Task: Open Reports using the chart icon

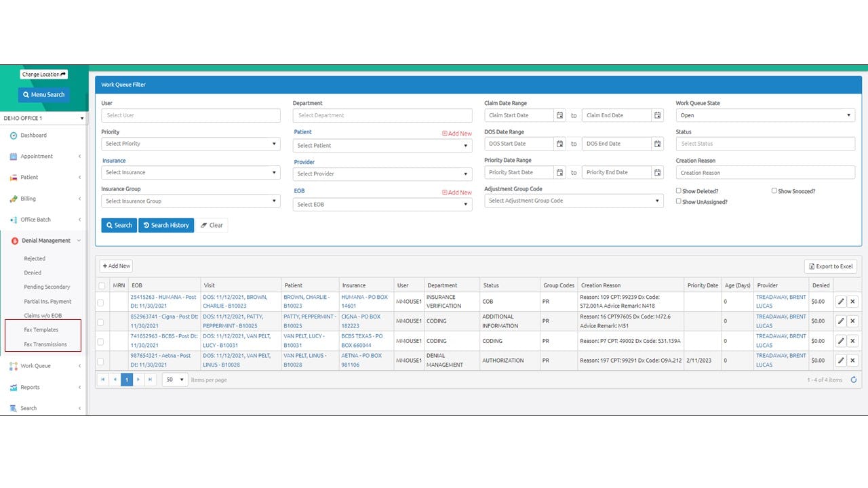Action: [13, 387]
